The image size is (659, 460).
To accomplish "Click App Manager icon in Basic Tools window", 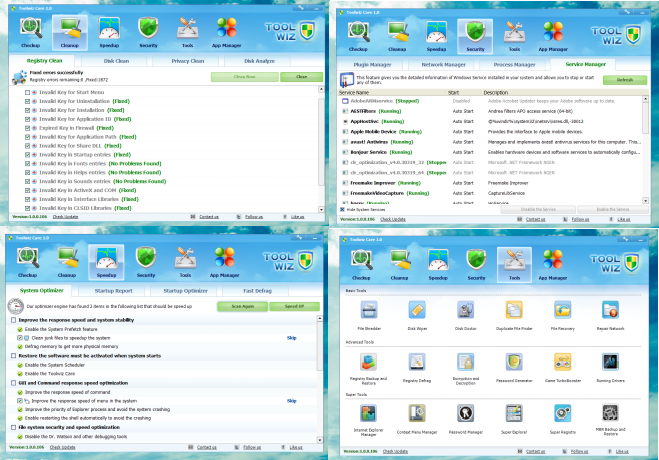I will pos(553,265).
